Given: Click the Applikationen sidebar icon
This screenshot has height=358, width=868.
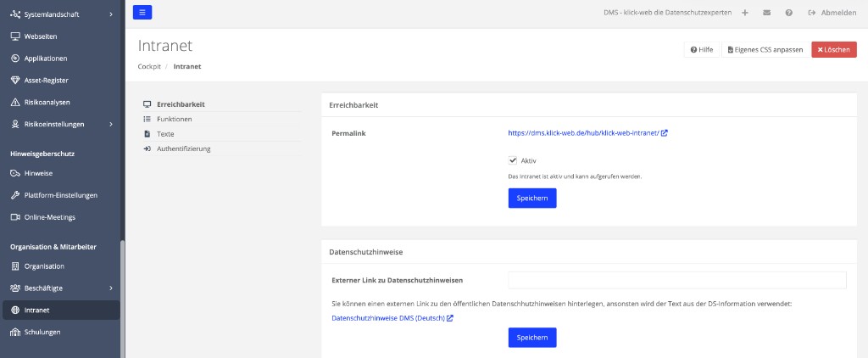Looking at the screenshot, I should click(15, 59).
